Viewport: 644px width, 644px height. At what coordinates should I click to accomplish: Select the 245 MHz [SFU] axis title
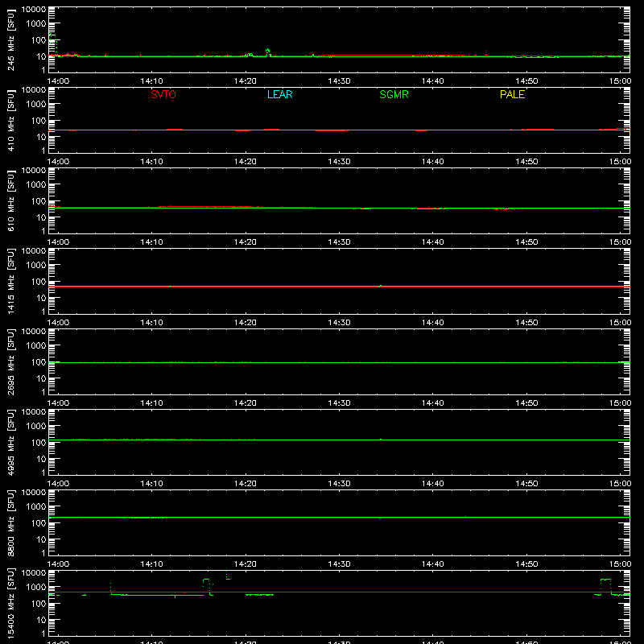[x=10, y=39]
